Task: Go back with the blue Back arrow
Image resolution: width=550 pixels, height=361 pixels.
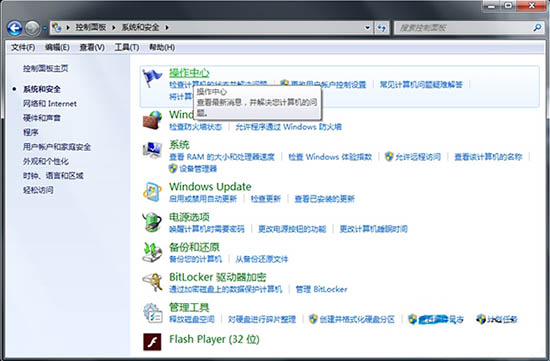Action: click(15, 28)
